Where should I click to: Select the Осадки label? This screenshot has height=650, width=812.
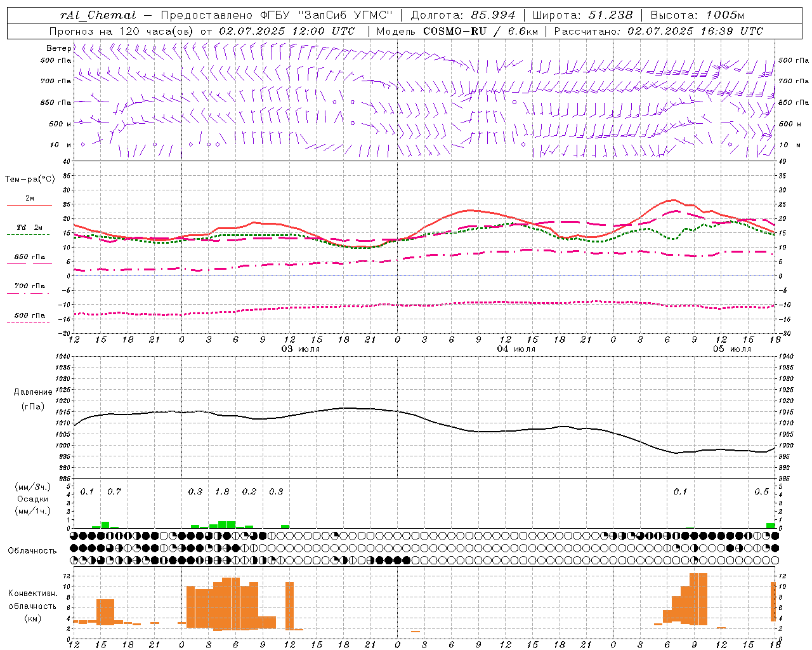(x=32, y=499)
